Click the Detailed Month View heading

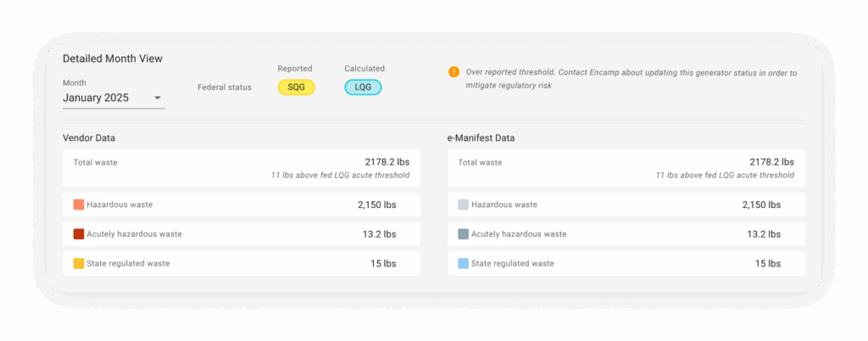coord(113,59)
